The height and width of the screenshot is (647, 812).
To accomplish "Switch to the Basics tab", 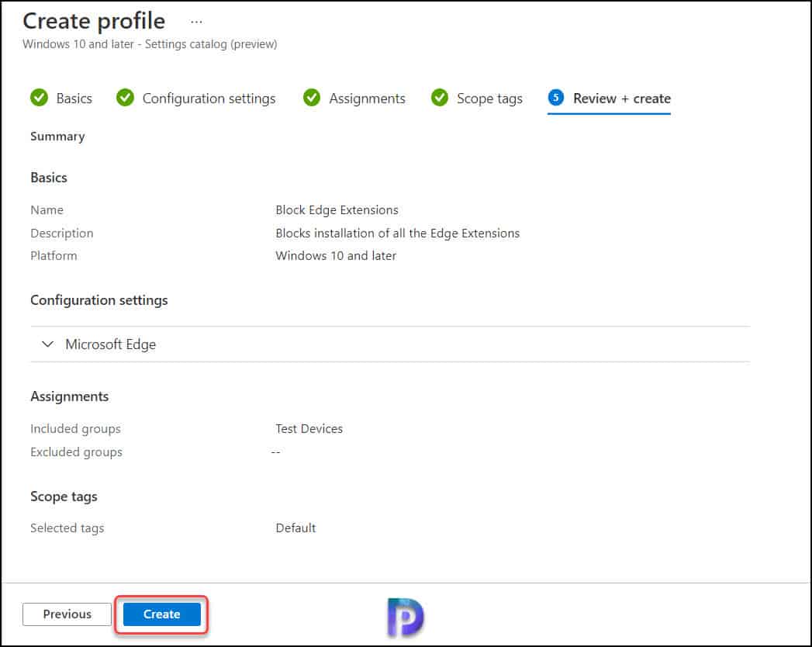I will [x=74, y=98].
